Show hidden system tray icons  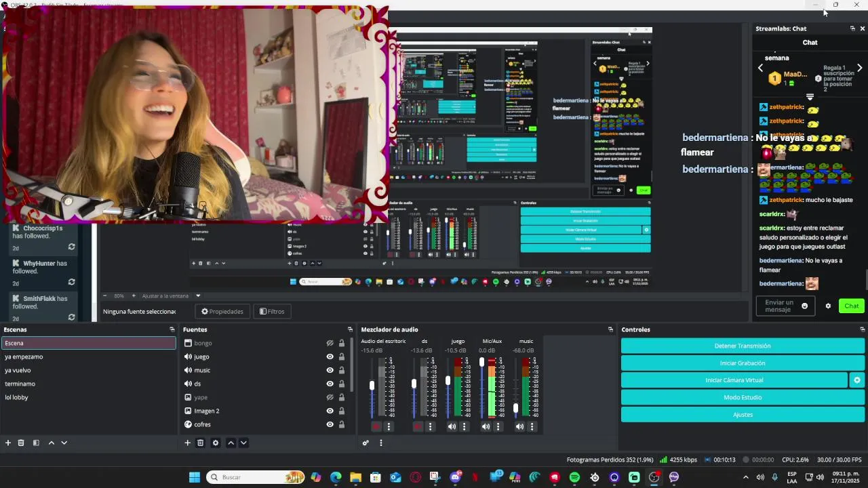click(746, 477)
